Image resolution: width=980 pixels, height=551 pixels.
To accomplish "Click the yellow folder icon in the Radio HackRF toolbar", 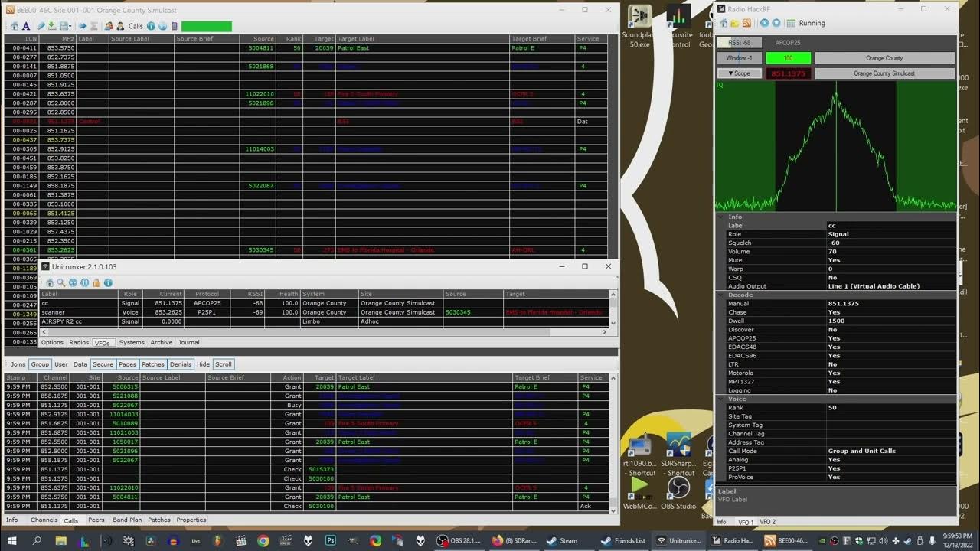I will 735,23.
